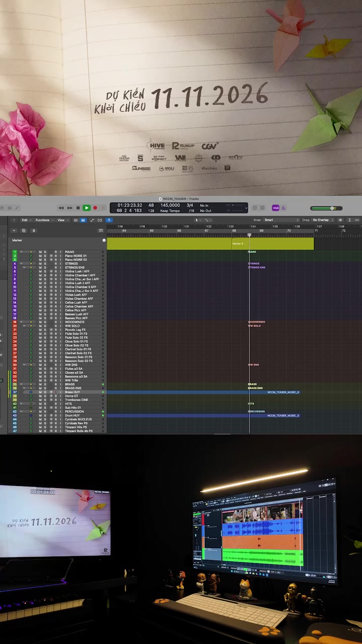This screenshot has width=362, height=644.
Task: Open the Functions menu in tracks area
Action: click(44, 220)
